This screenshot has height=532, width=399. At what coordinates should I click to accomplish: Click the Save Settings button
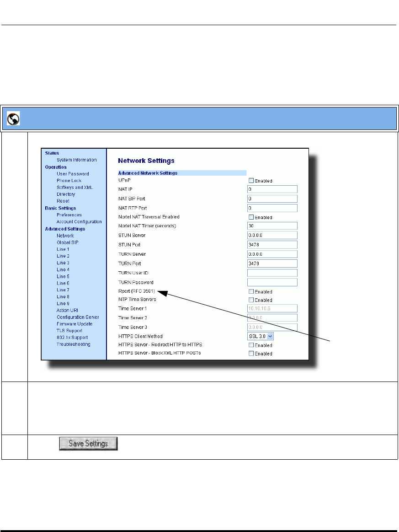pos(89,443)
